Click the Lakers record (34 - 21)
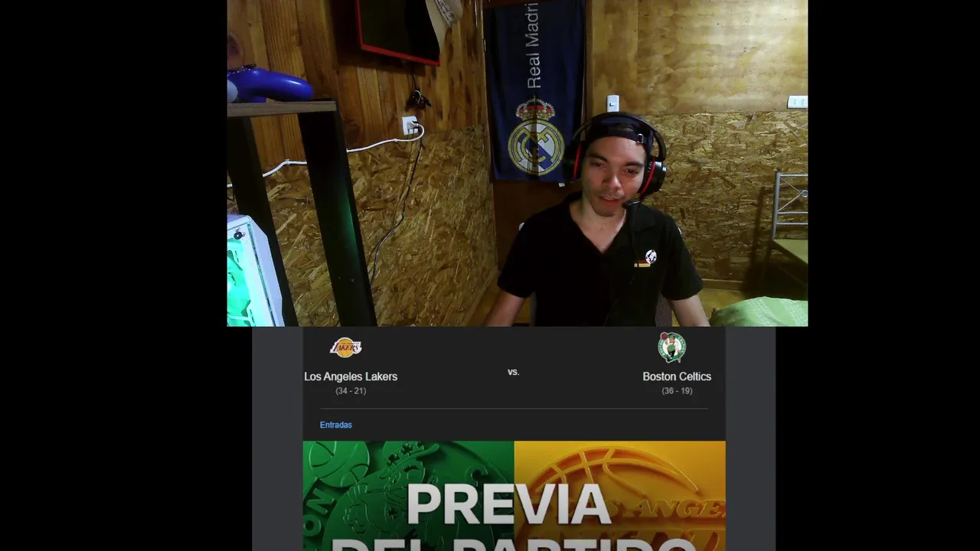The image size is (980, 551). 351,391
